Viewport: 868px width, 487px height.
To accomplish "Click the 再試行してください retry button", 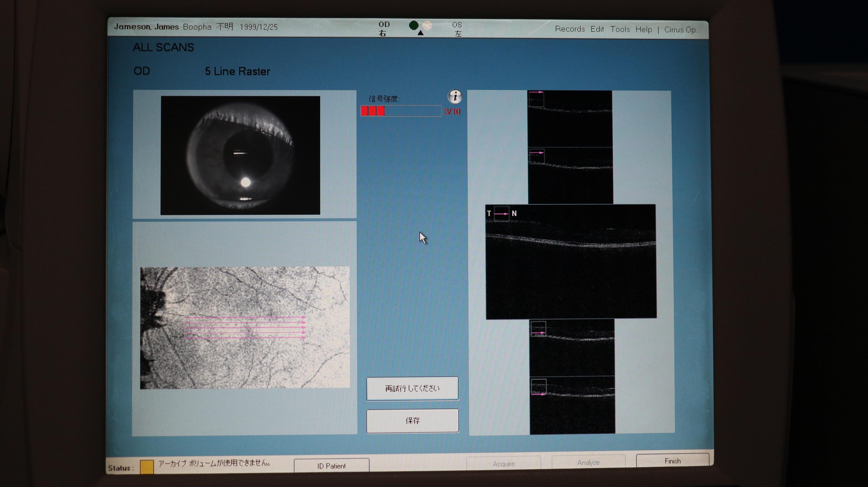I will pyautogui.click(x=412, y=388).
